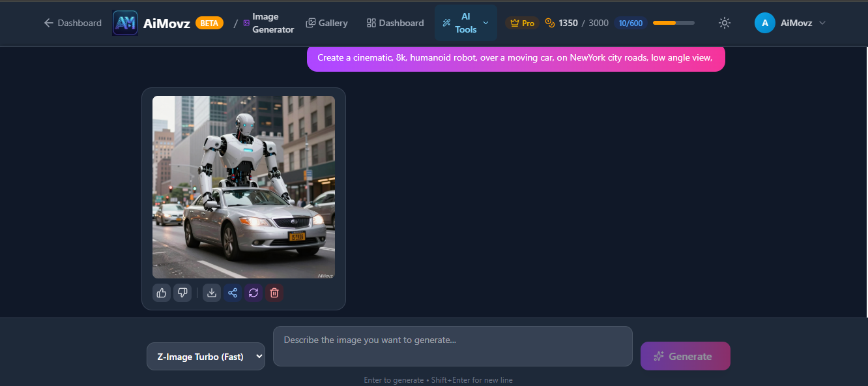Go back to Dashboard via arrow link

point(72,22)
